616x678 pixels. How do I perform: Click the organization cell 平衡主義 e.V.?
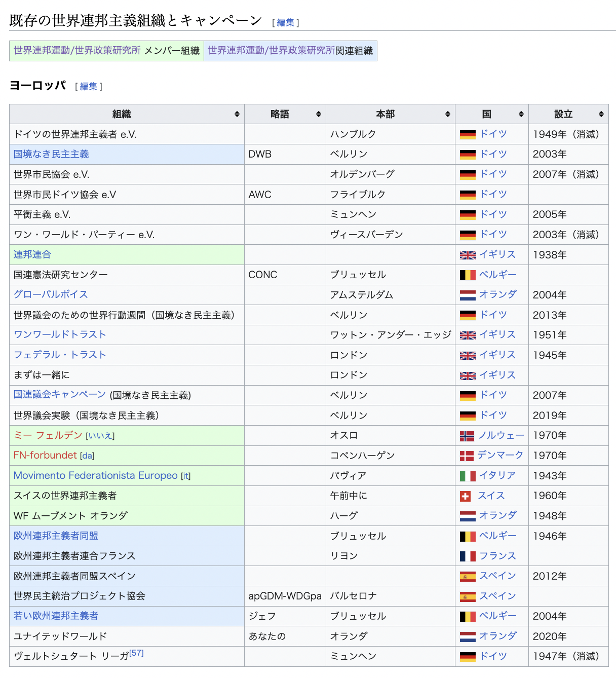click(x=127, y=215)
